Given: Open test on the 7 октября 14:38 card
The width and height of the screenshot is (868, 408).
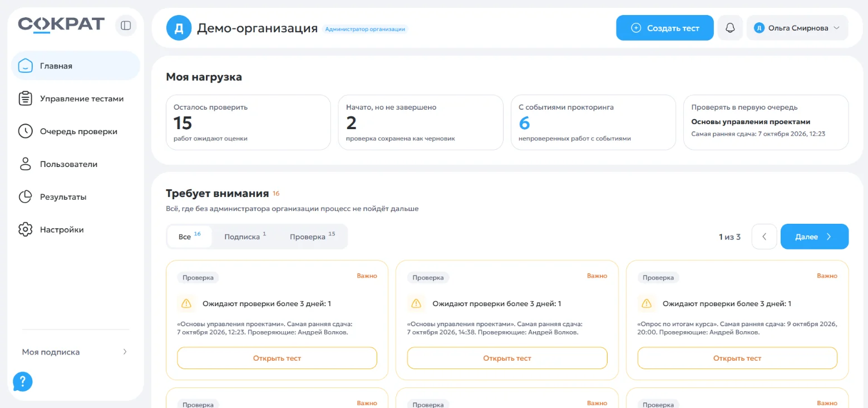Looking at the screenshot, I should [507, 358].
